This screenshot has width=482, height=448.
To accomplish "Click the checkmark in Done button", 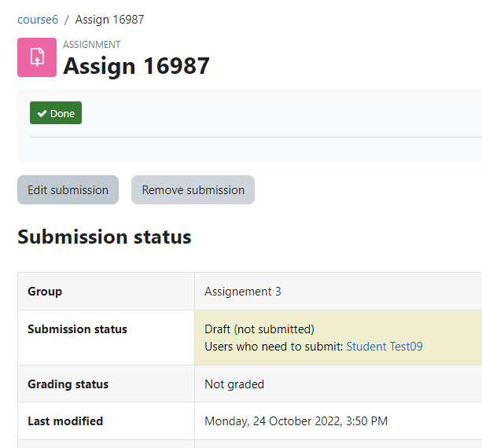I will pyautogui.click(x=42, y=114).
